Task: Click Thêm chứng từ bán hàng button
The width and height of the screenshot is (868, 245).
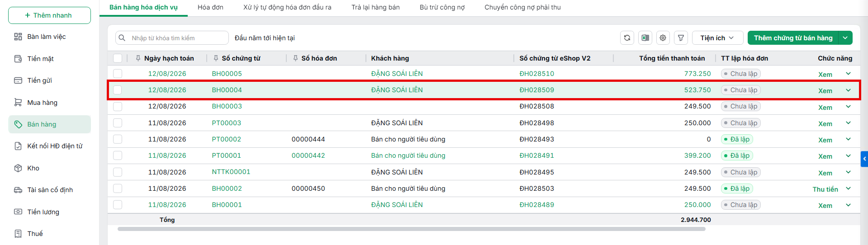Action: click(793, 38)
